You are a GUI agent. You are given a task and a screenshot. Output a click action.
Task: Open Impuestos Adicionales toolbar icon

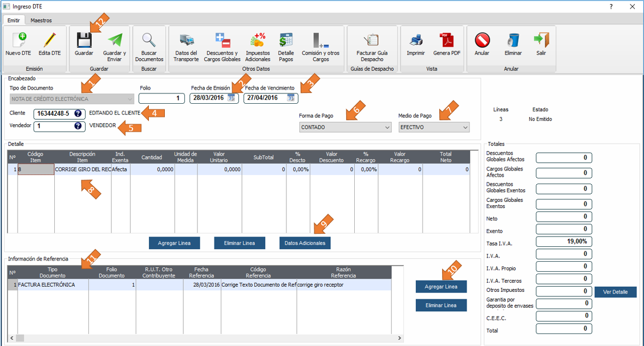pos(257,40)
